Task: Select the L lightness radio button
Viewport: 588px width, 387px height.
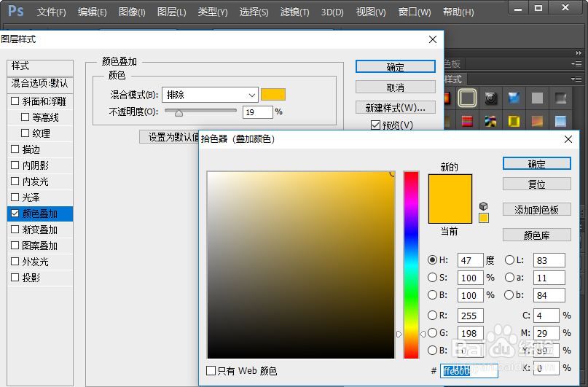Action: [509, 259]
